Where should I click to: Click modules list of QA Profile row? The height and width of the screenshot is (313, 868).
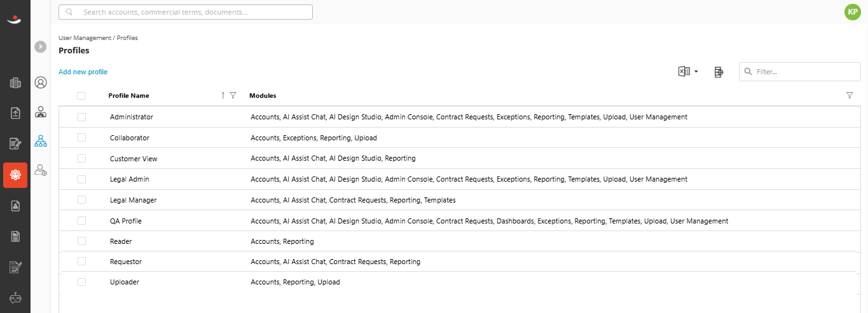tap(490, 222)
